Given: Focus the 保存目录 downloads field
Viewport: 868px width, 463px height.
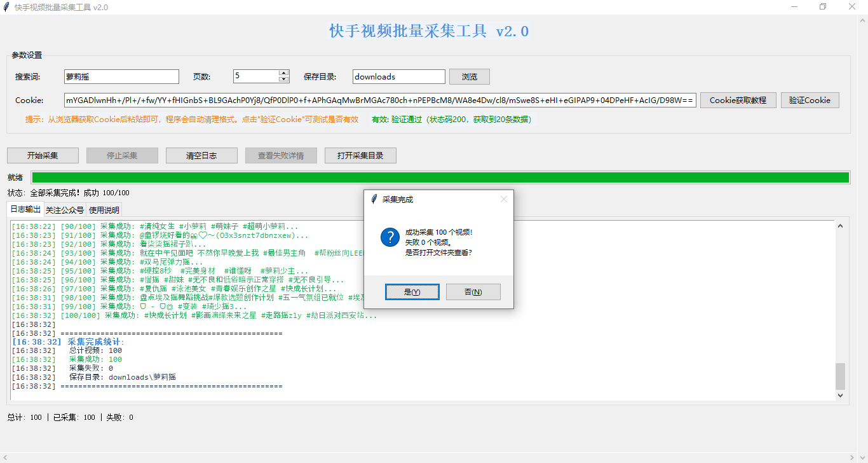Looking at the screenshot, I should (399, 76).
